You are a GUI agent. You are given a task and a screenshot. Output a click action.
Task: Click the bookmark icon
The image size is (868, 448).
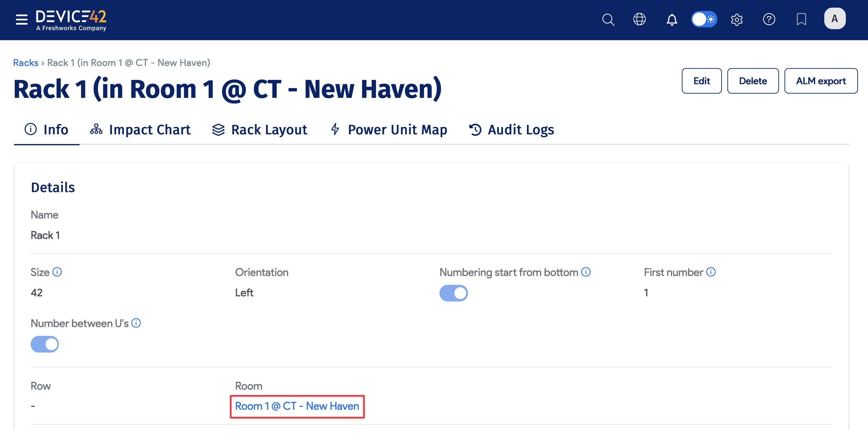(801, 19)
